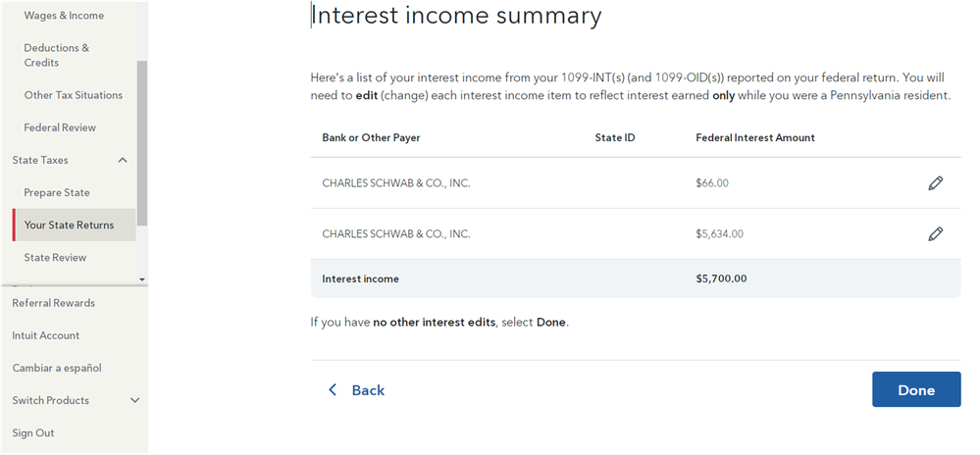The image size is (980, 455).
Task: Click the sidebar vertical scrollbar thumb
Action: pos(142,142)
